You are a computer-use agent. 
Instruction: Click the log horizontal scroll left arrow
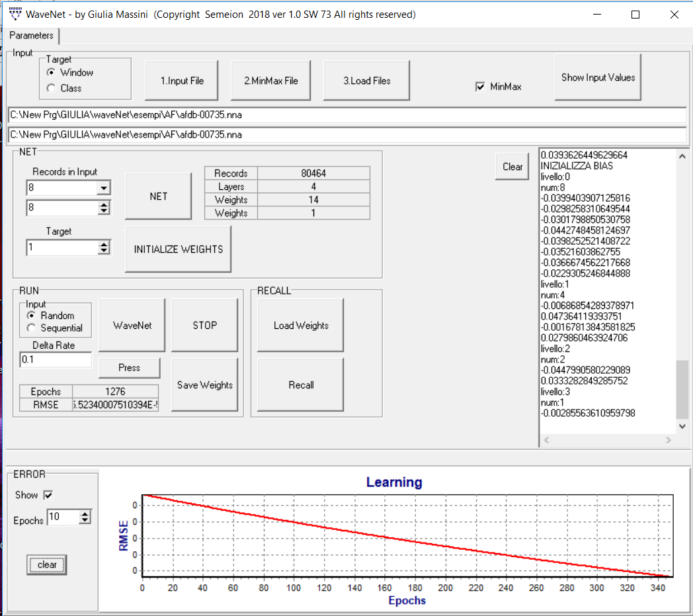click(x=547, y=440)
